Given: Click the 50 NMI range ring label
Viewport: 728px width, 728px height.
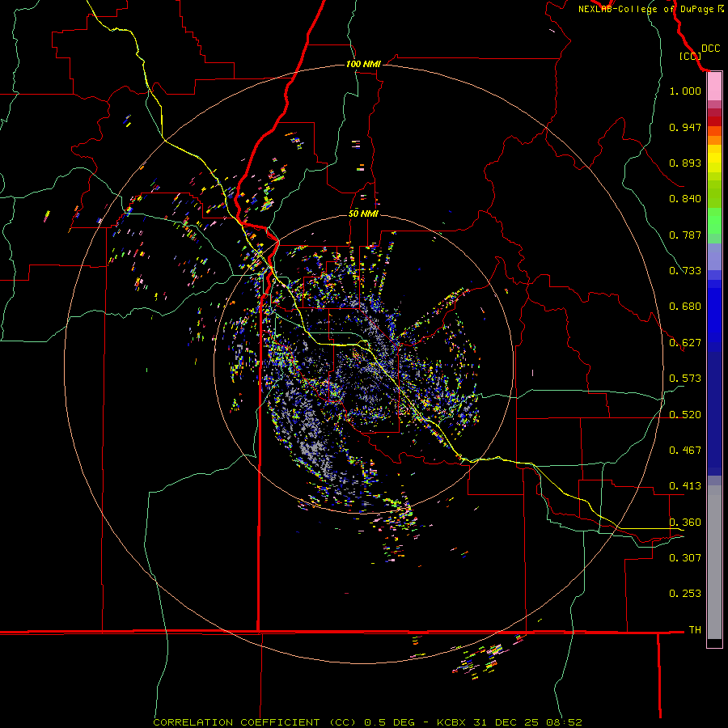Looking at the screenshot, I should (363, 214).
